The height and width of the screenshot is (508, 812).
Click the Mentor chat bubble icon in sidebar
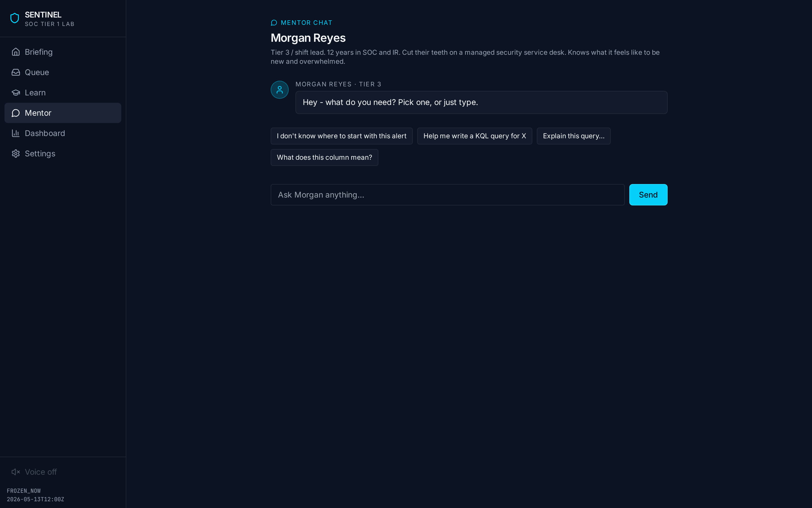click(16, 113)
